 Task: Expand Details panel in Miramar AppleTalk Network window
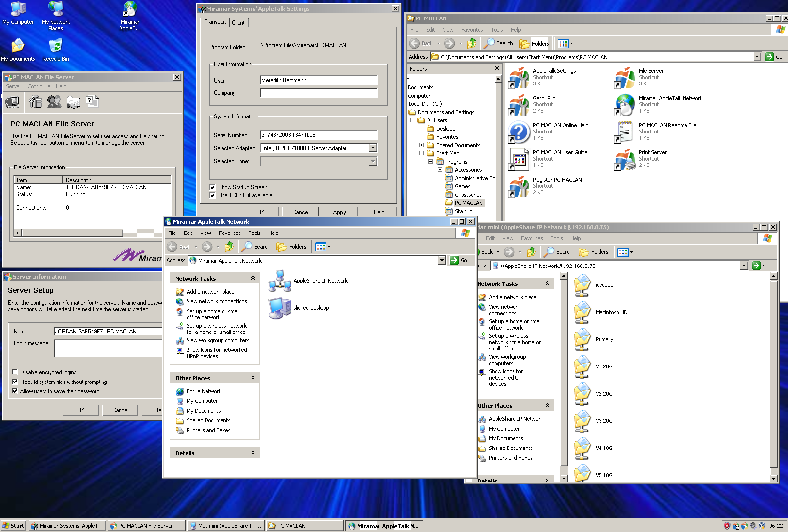tap(253, 453)
